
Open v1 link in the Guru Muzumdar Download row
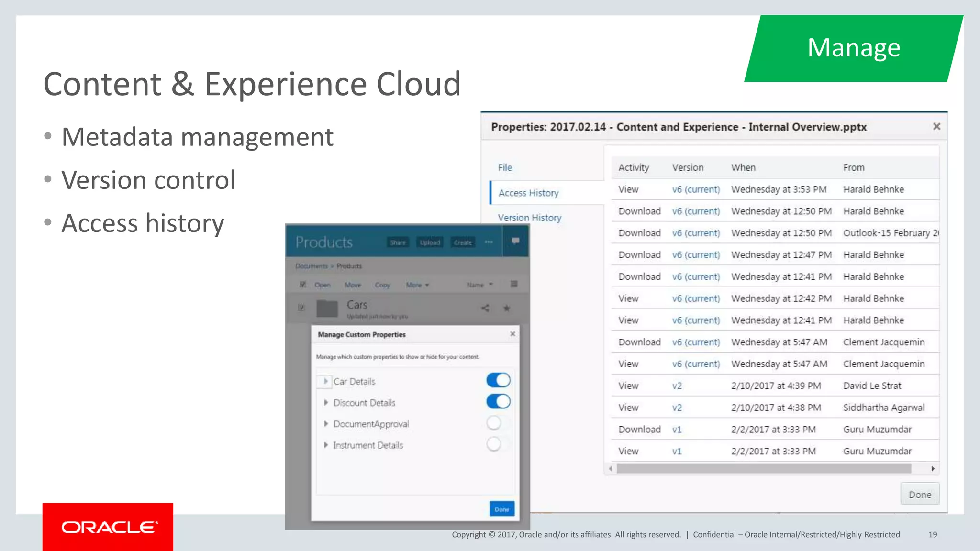tap(677, 430)
